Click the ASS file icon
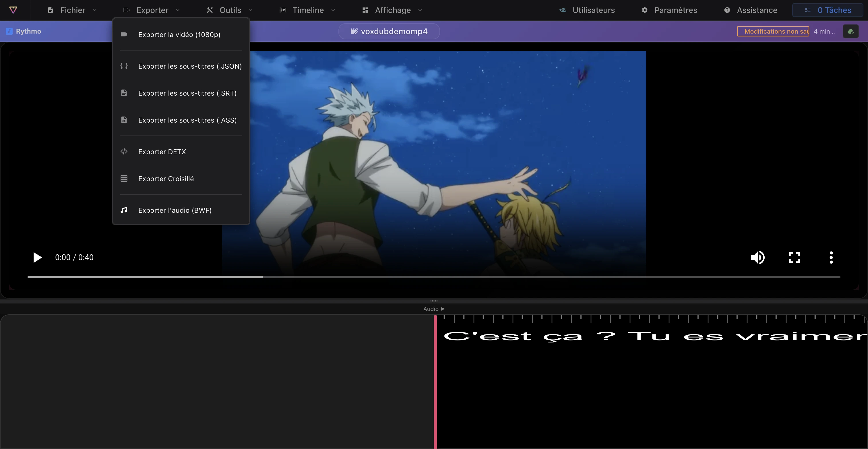 124,120
